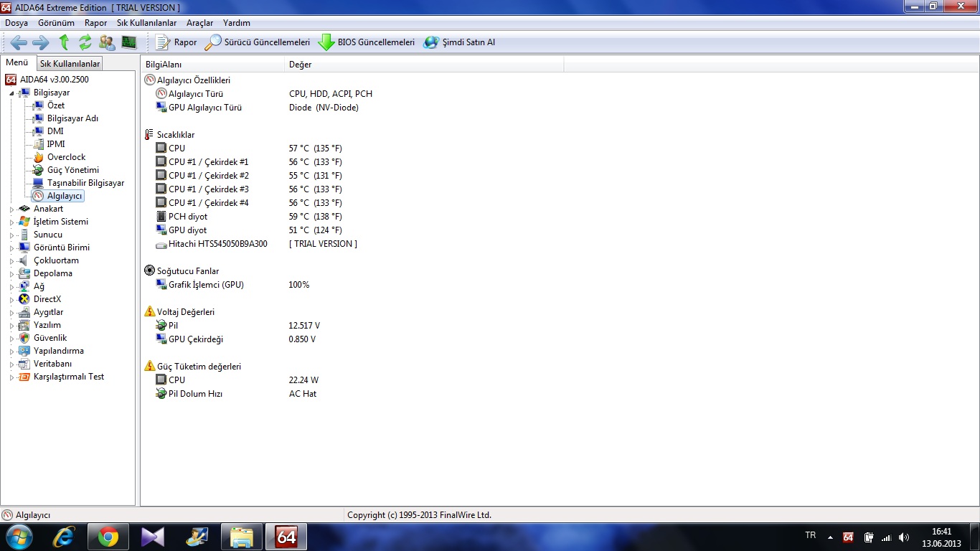
Task: Click the users icon in toolbar
Action: pos(107,42)
